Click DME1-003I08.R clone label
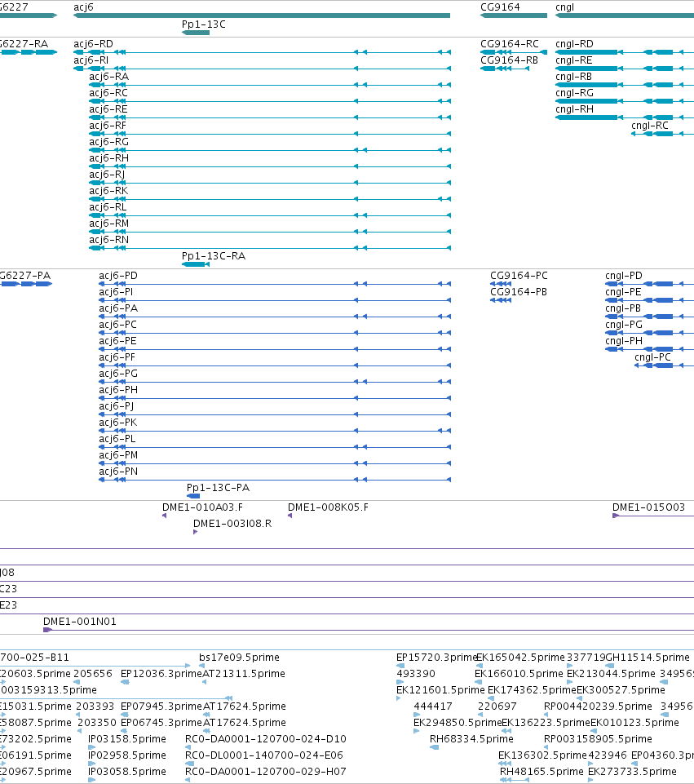 tap(232, 524)
